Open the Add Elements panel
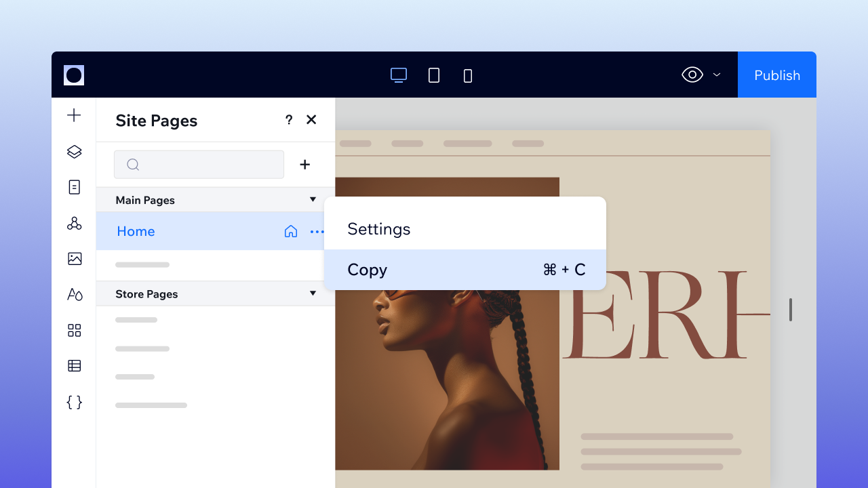Image resolution: width=868 pixels, height=488 pixels. click(x=74, y=115)
